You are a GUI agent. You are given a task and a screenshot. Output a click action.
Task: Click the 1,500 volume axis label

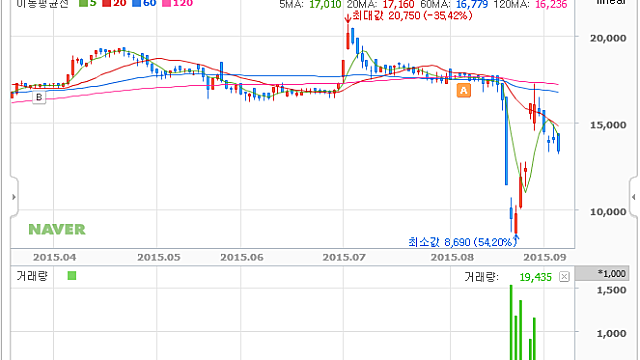pos(611,290)
